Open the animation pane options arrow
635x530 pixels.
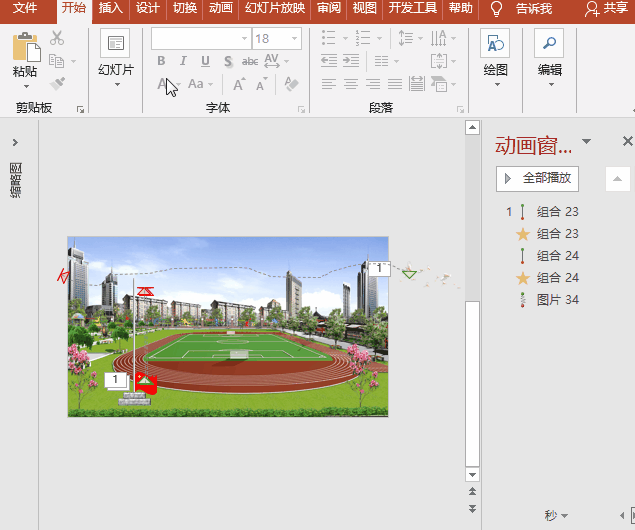(x=586, y=141)
